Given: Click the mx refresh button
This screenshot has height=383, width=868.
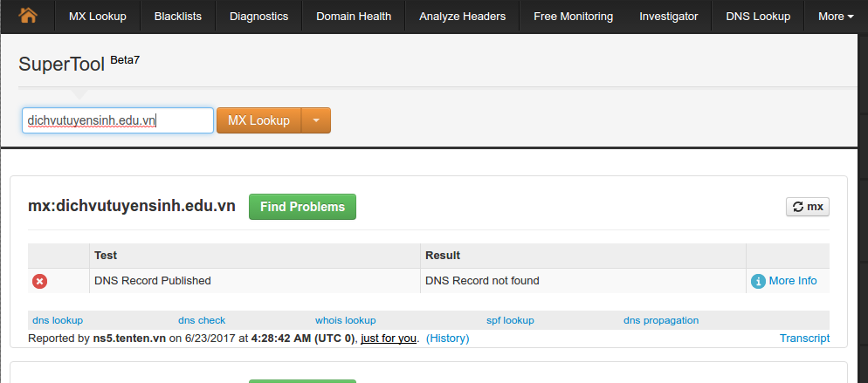Looking at the screenshot, I should 808,207.
